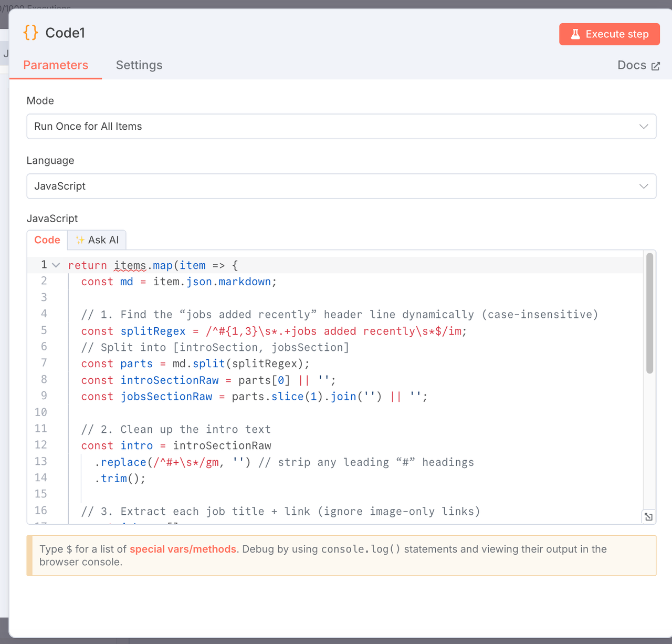Click the comment '// 2. Clean up the intro text'
The height and width of the screenshot is (644, 672).
[176, 430]
